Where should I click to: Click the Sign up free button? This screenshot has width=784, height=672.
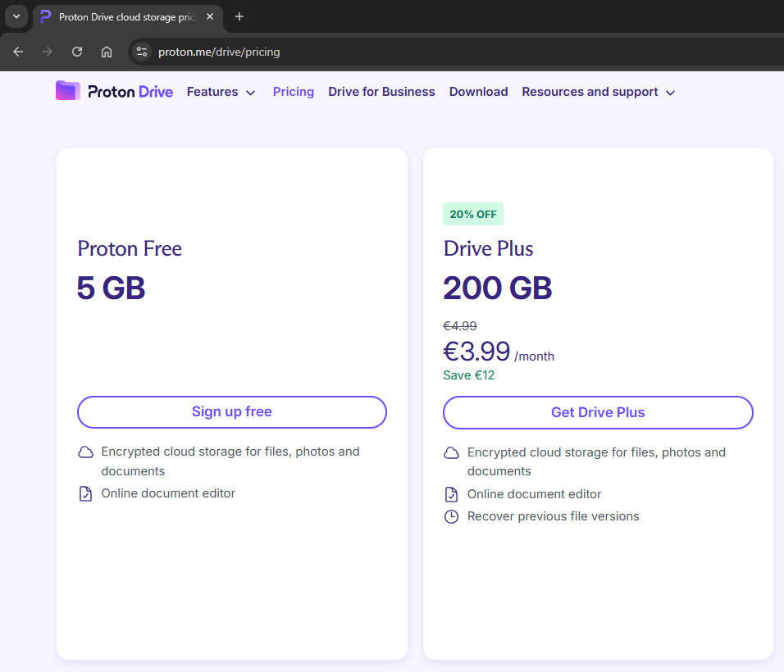(232, 412)
